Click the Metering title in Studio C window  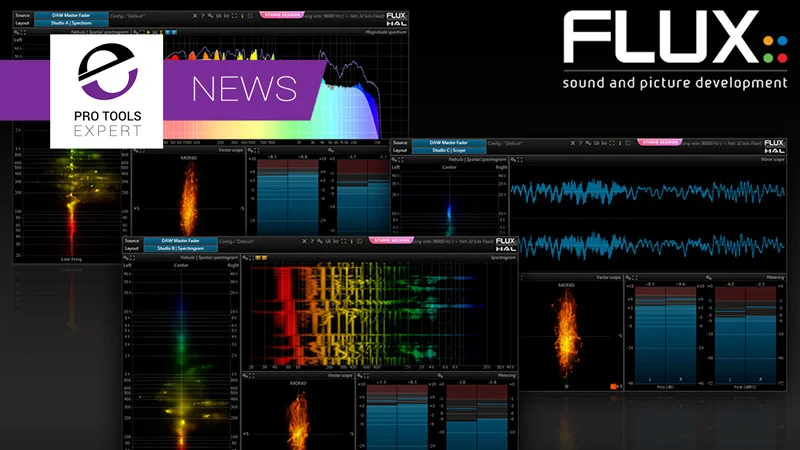775,277
